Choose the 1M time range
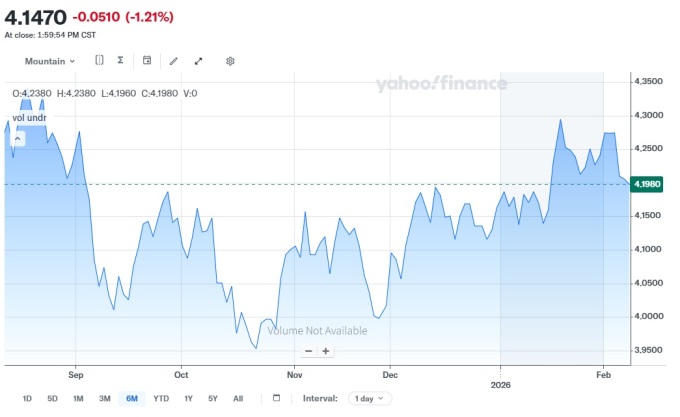Viewport: 680px width, 417px height. tap(78, 398)
